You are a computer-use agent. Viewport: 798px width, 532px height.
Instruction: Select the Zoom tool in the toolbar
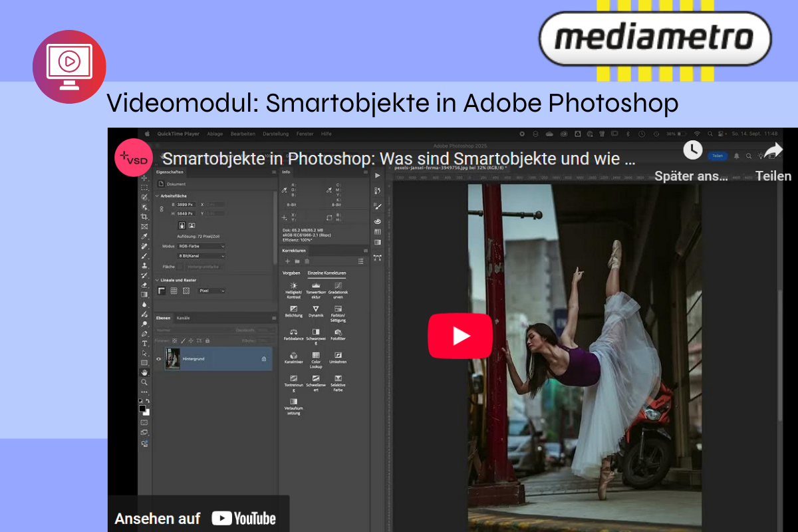144,382
